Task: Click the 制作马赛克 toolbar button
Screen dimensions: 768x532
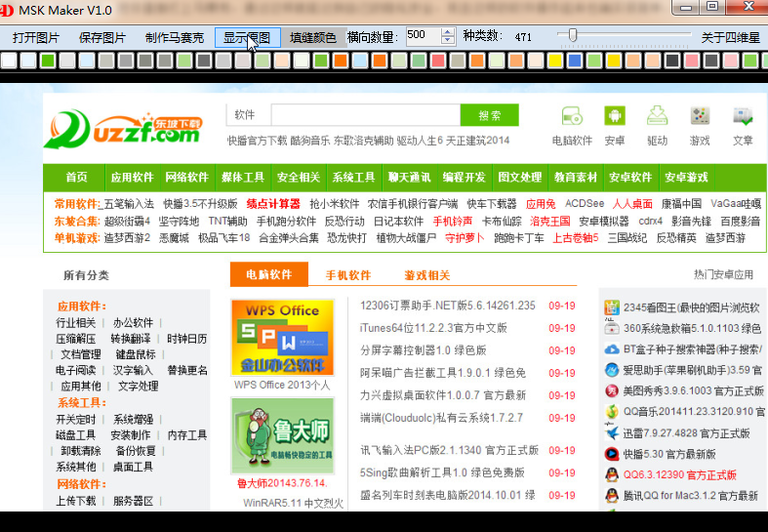Action: (175, 38)
